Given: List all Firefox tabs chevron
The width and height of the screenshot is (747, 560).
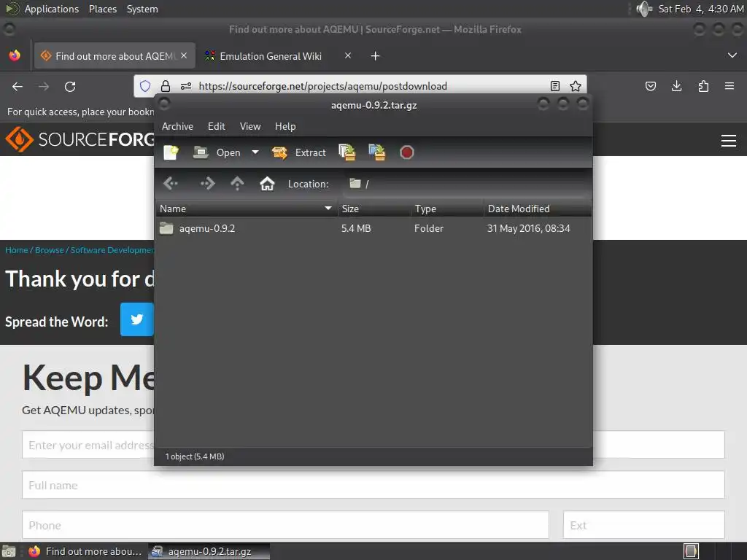Looking at the screenshot, I should [732, 55].
